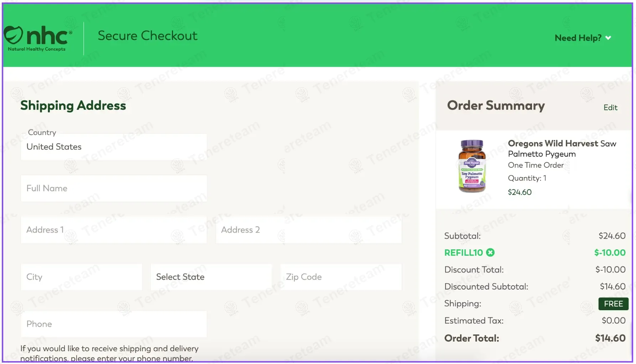This screenshot has height=364, width=636.
Task: Click the Need Help? menu text
Action: click(578, 38)
